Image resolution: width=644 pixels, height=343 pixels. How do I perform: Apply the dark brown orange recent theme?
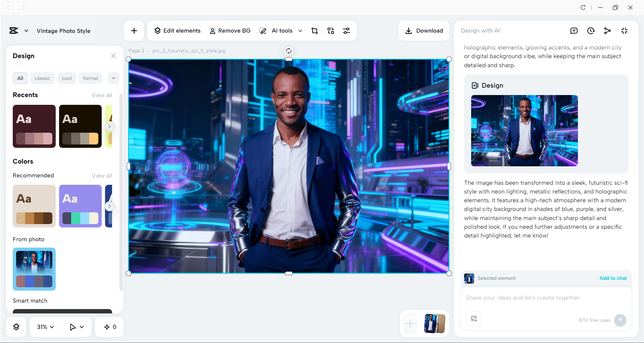80,126
